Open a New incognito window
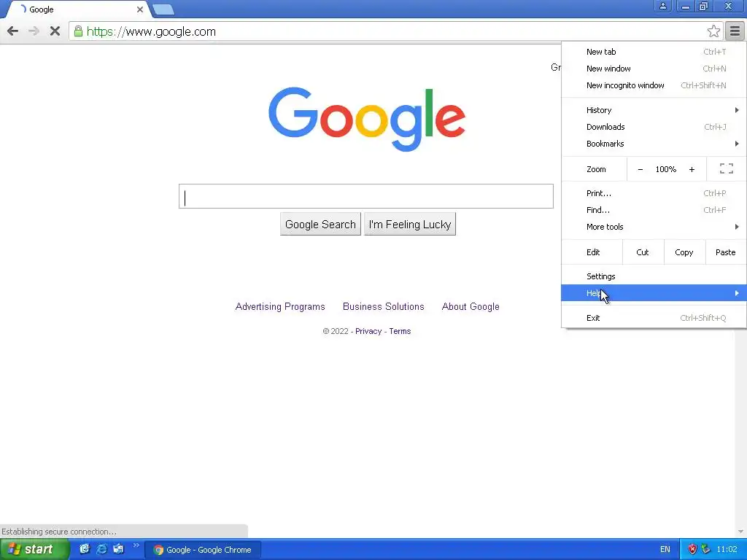The width and height of the screenshot is (747, 560). tap(654, 85)
